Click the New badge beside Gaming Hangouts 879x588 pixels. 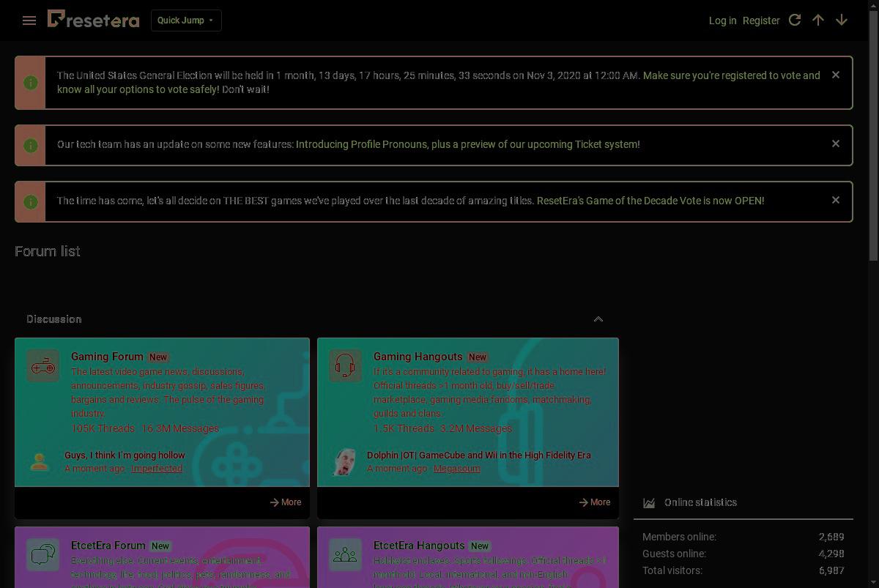click(478, 357)
